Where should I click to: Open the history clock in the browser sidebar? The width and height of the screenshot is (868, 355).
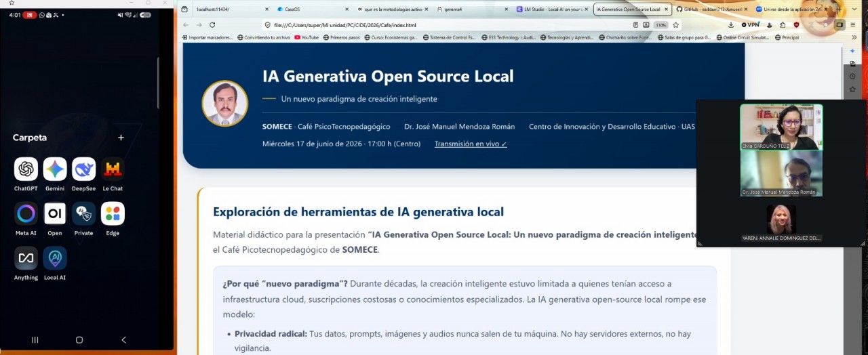[x=852, y=76]
